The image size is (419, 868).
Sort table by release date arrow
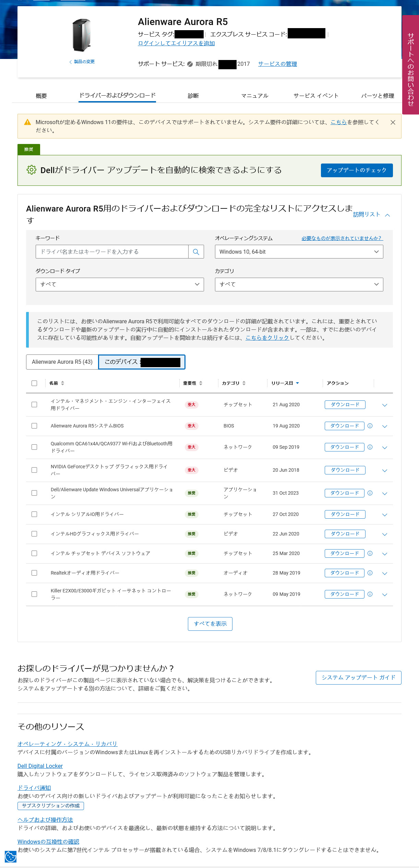pyautogui.click(x=297, y=383)
